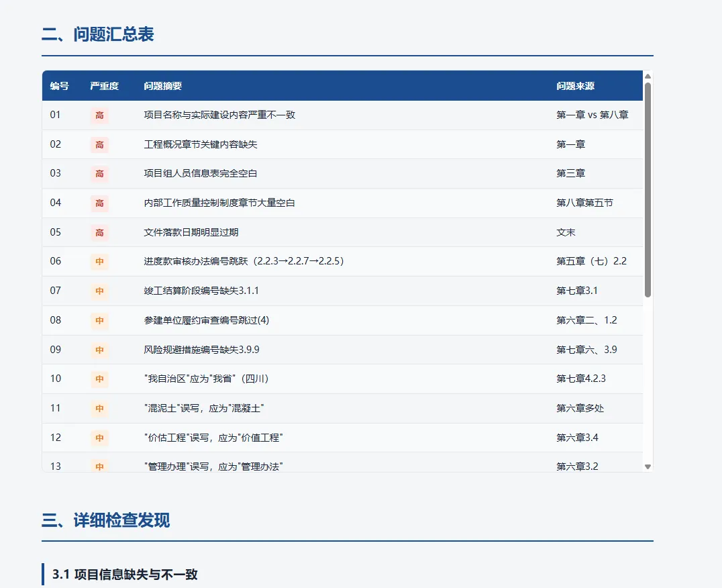Click the 高 severity badge in row 02

tap(99, 144)
